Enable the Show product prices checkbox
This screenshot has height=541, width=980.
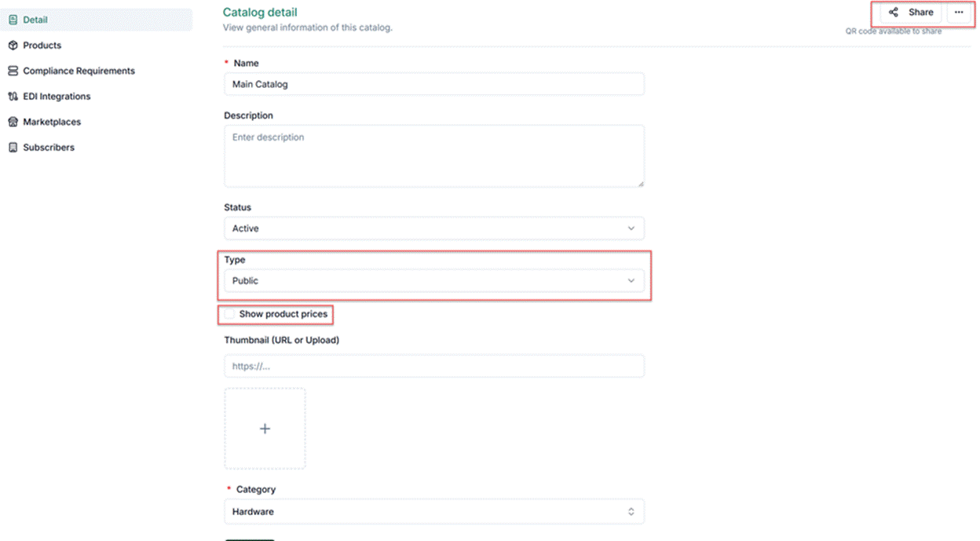tap(229, 314)
